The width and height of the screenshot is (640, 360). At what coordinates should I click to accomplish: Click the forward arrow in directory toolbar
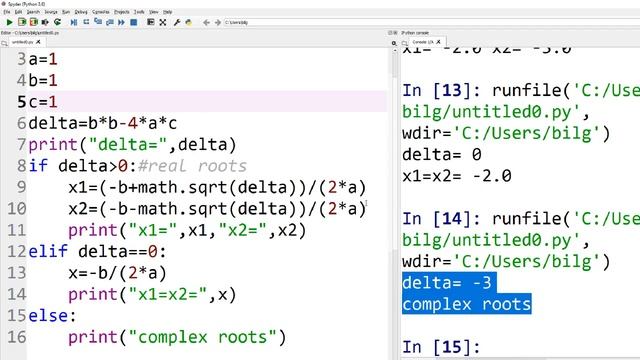(x=218, y=22)
